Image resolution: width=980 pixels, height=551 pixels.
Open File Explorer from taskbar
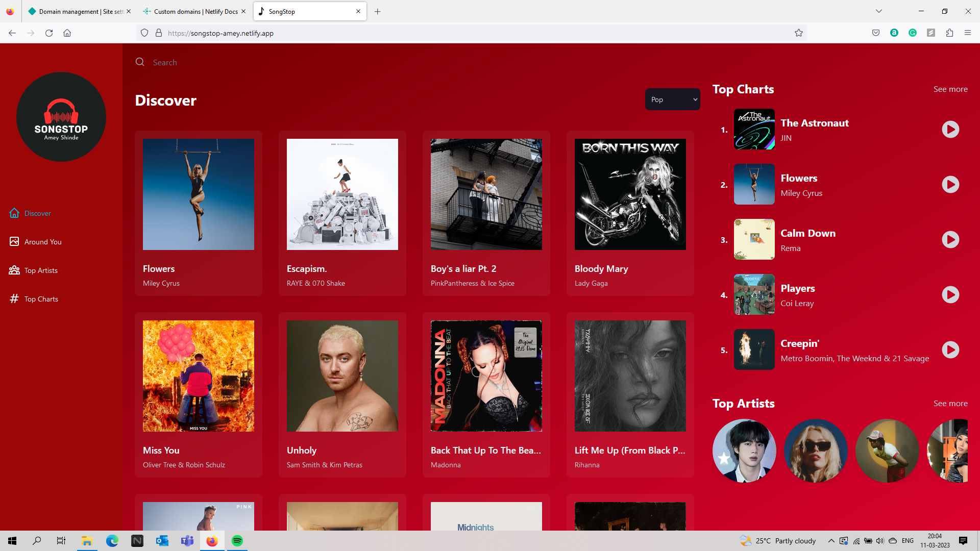pyautogui.click(x=87, y=541)
